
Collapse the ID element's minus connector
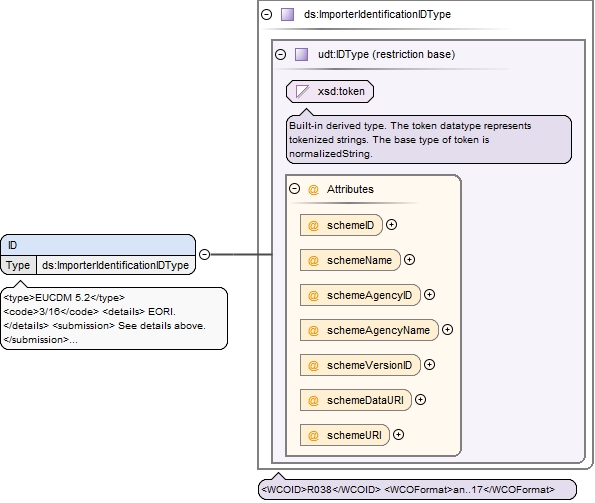(205, 254)
